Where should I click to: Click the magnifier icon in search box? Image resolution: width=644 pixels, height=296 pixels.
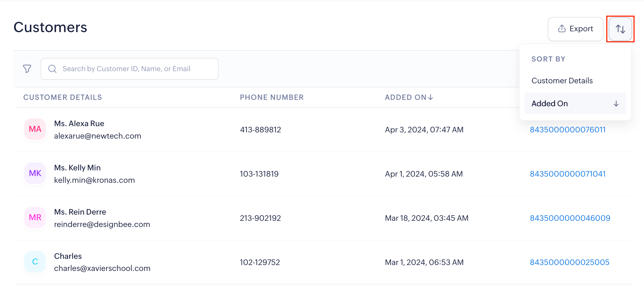52,69
